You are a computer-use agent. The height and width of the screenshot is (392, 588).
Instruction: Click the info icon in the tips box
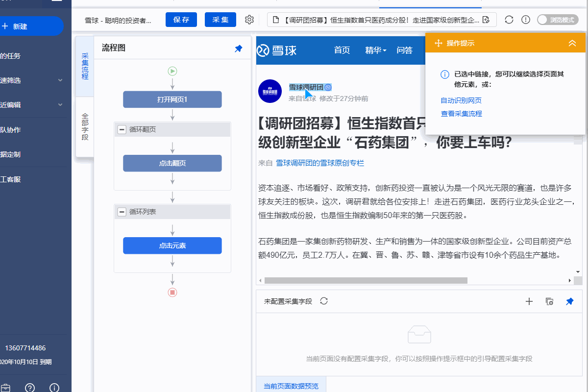coord(445,74)
